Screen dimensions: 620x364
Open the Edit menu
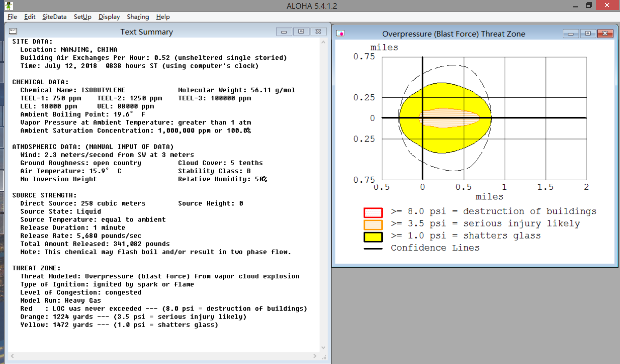point(30,17)
